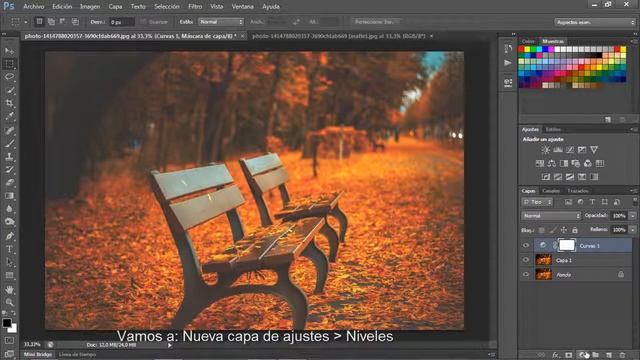Toggle lock position in Layers panel
This screenshot has height=360, width=640.
point(564,230)
